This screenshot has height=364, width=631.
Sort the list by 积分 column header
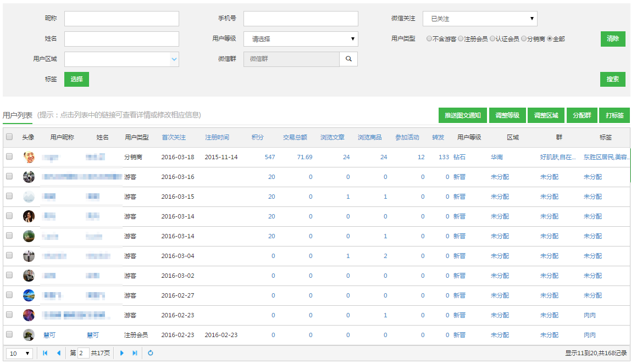[258, 137]
